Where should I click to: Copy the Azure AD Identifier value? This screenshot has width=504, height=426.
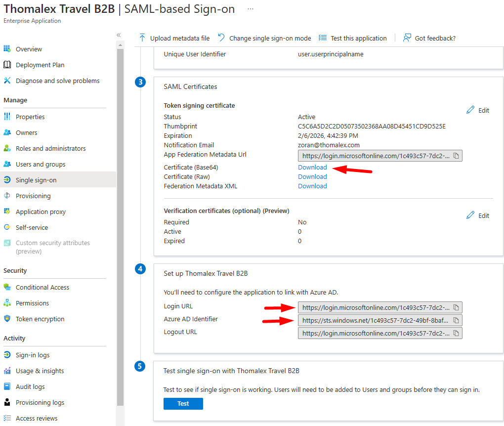click(x=456, y=320)
